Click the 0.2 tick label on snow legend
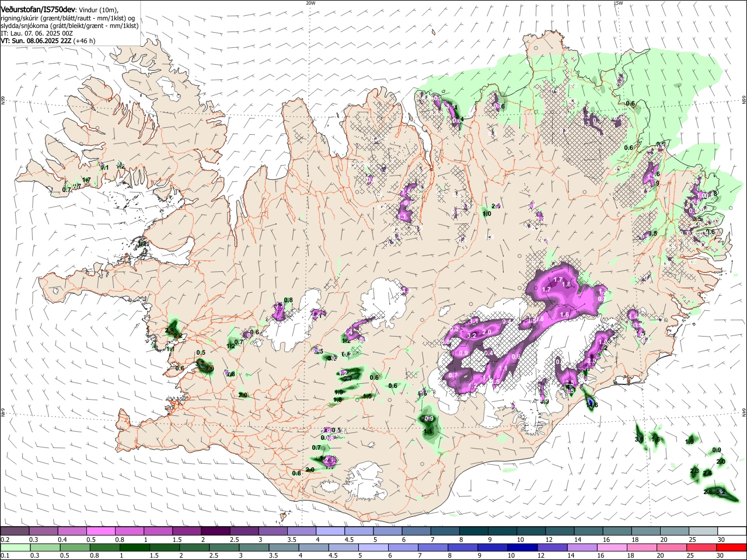Viewport: 747px width, 560px height. click(4, 540)
